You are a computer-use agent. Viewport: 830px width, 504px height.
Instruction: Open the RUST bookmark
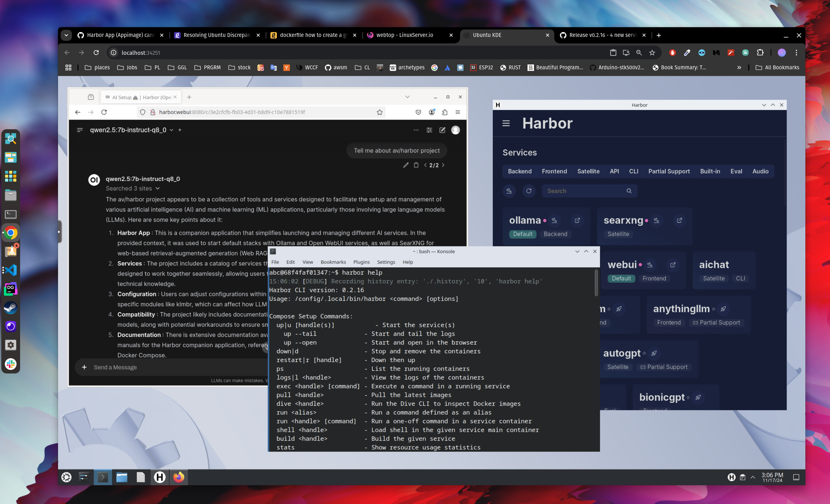pos(510,68)
